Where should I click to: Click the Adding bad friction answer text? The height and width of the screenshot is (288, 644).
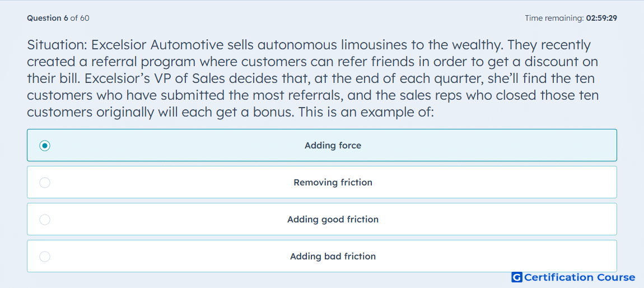pyautogui.click(x=333, y=257)
